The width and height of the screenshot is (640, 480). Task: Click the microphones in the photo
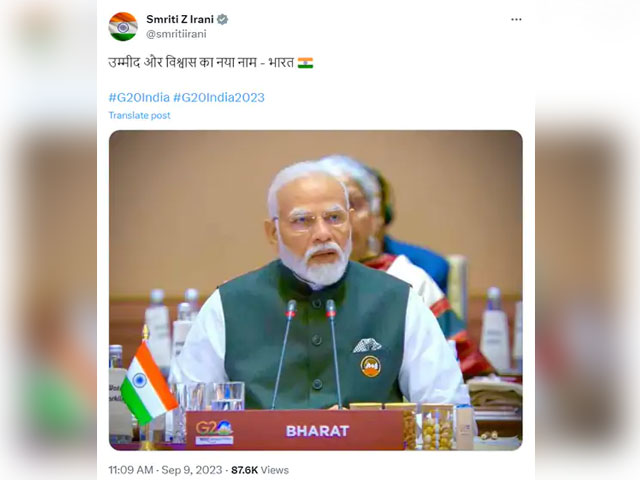point(310,353)
